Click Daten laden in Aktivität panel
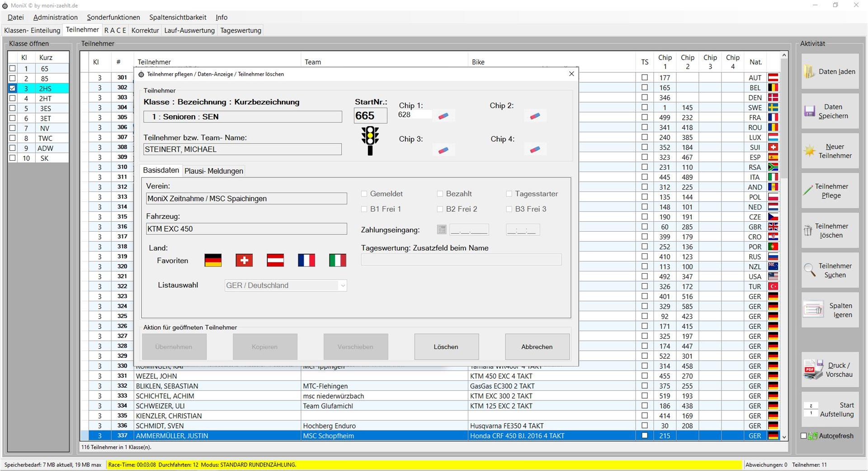This screenshot has height=471, width=868. 830,71
